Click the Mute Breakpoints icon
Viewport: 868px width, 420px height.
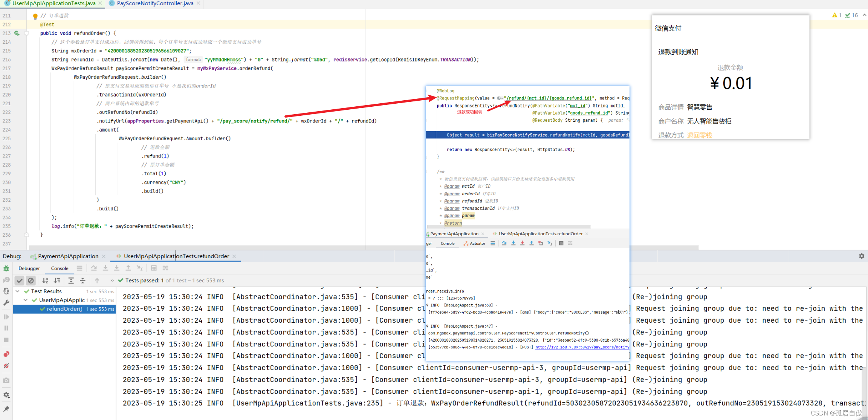[x=6, y=366]
